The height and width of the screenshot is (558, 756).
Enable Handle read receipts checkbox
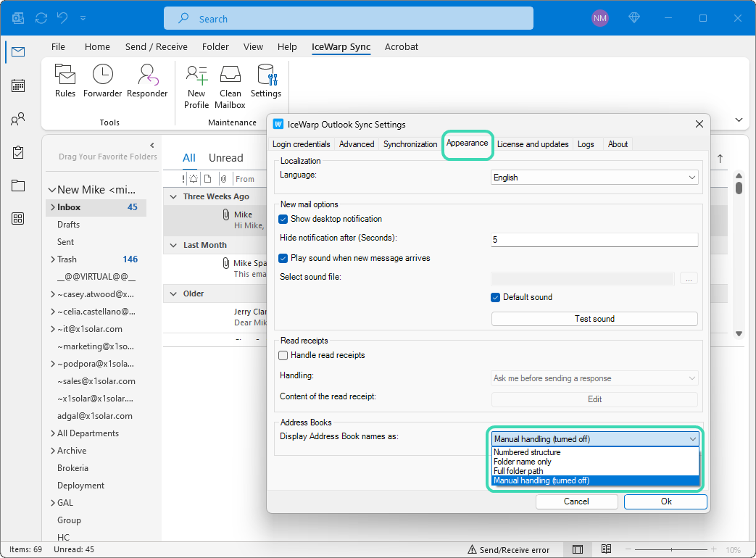pos(283,355)
